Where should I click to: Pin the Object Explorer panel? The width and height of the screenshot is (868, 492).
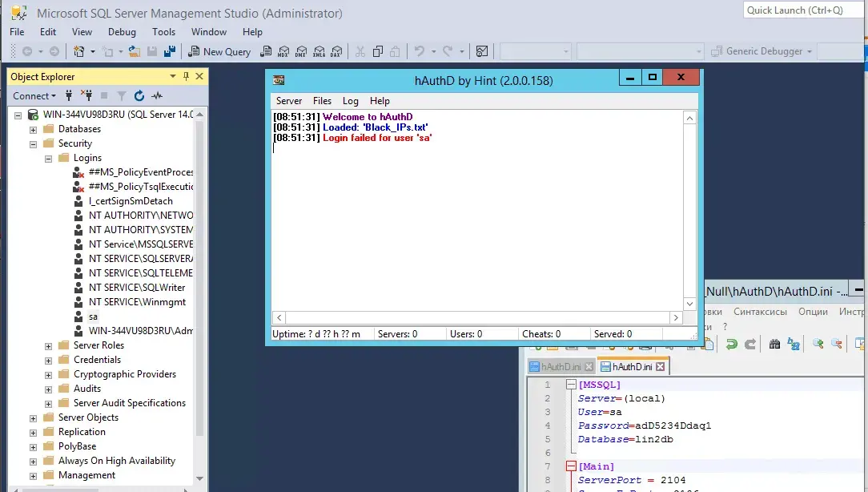pyautogui.click(x=186, y=76)
